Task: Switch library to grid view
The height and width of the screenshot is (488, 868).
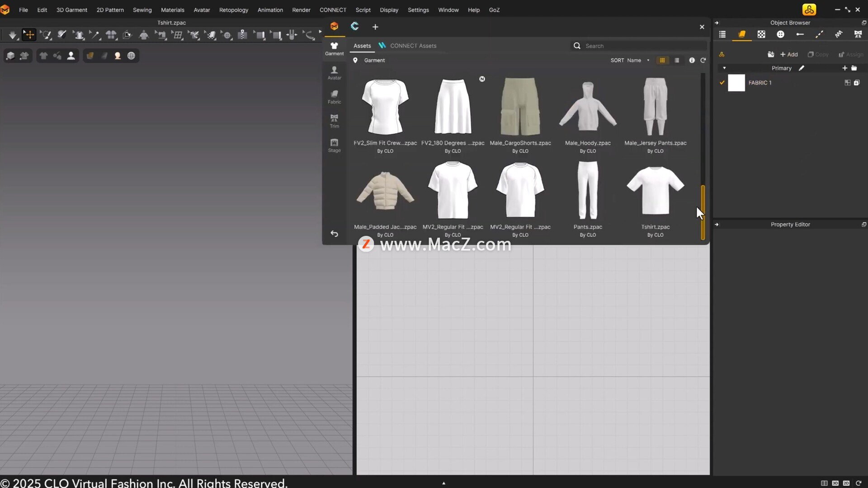Action: (662, 60)
